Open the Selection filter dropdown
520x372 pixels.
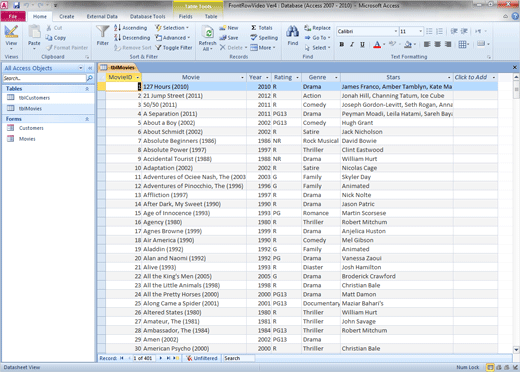173,28
